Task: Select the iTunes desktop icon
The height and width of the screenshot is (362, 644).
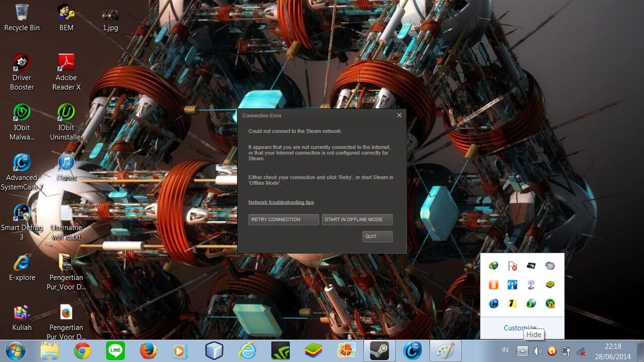Action: click(x=66, y=167)
